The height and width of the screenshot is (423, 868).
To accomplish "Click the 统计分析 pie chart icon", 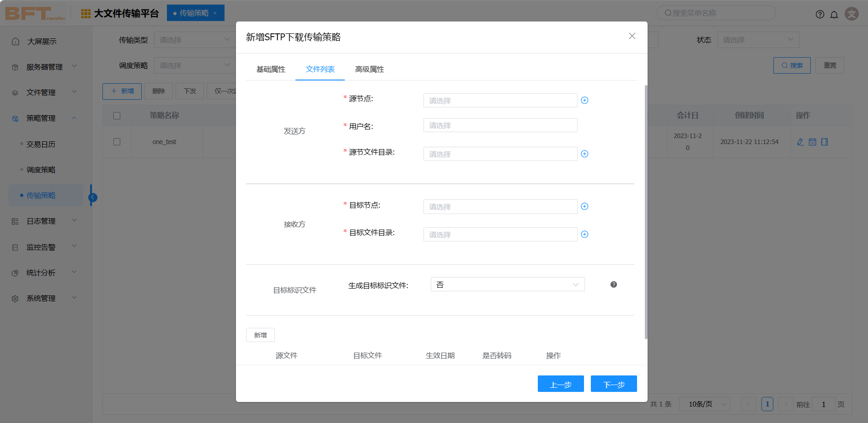I will [x=15, y=273].
